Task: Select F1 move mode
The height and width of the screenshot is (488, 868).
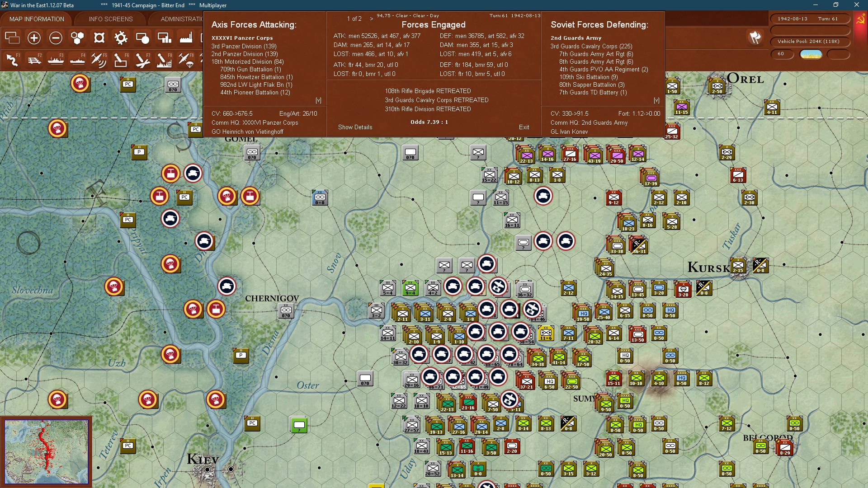Action: [12, 60]
